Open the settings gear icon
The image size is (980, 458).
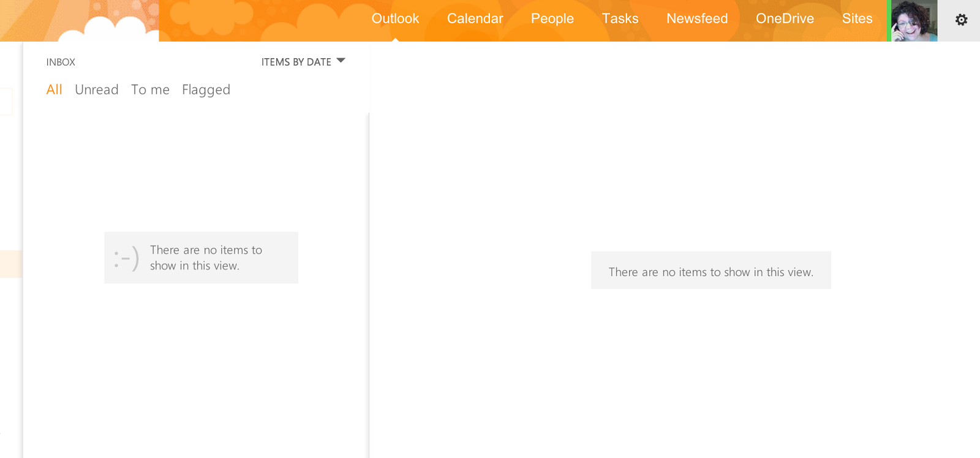pyautogui.click(x=961, y=20)
